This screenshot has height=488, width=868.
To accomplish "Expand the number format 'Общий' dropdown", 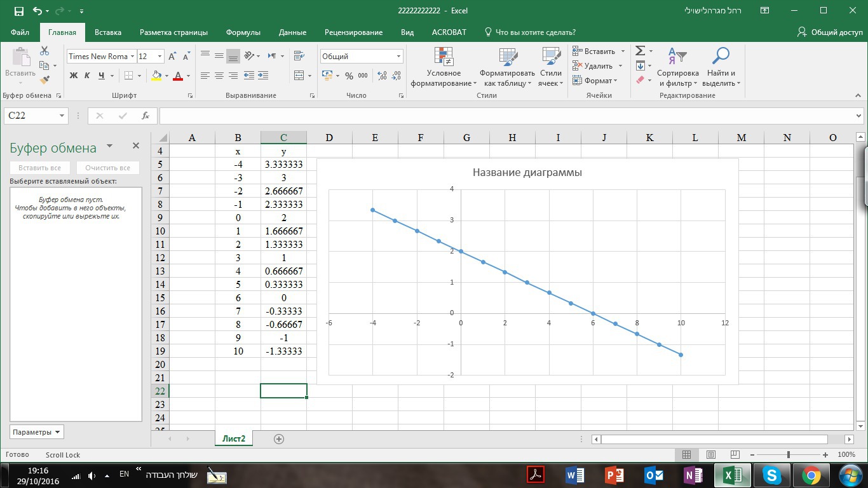I will click(x=398, y=57).
